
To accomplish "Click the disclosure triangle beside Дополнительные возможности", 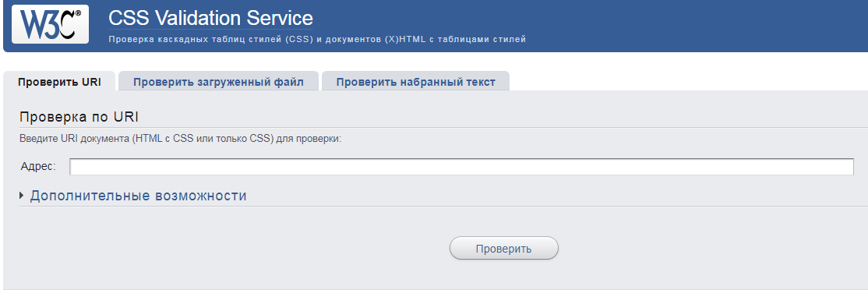I will pyautogui.click(x=22, y=196).
